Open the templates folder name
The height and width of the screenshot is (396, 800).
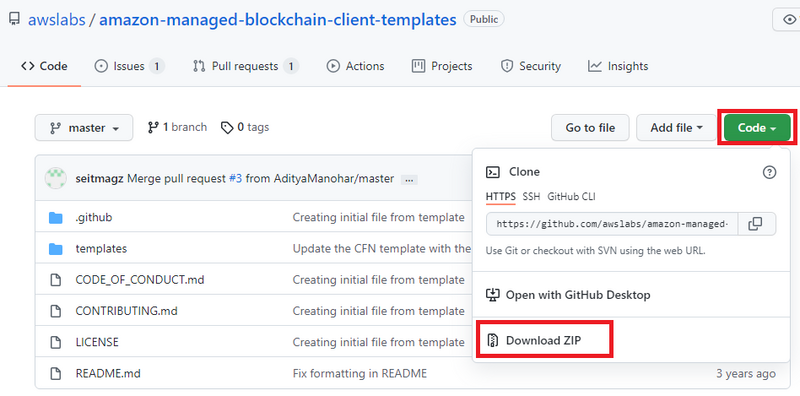(101, 249)
